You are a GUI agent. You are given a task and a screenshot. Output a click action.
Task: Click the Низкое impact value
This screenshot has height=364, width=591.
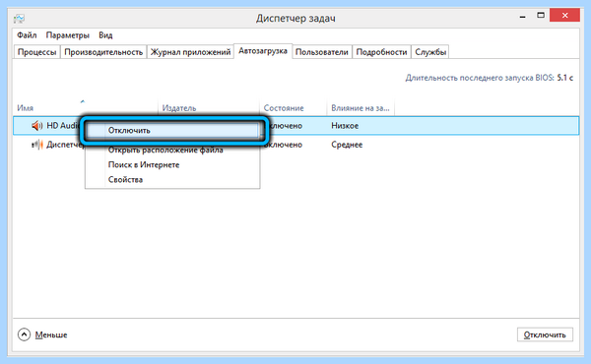coord(345,126)
